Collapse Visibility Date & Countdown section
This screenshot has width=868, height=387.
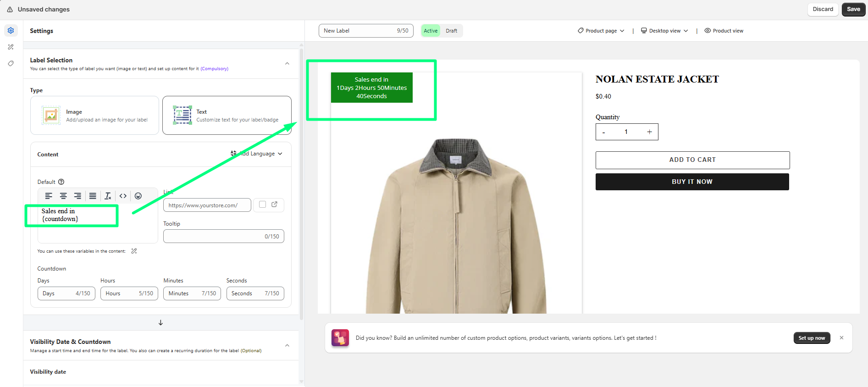(287, 345)
